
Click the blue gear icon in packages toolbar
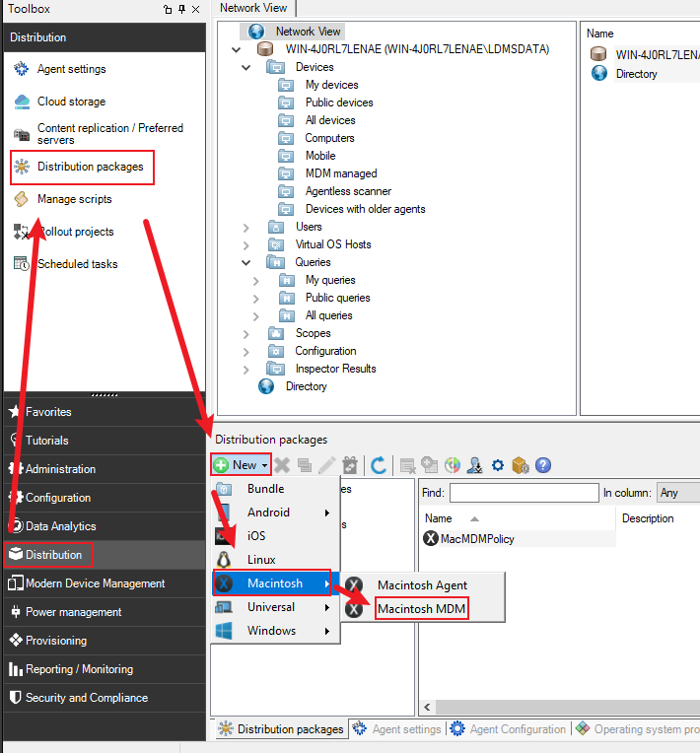pos(498,465)
